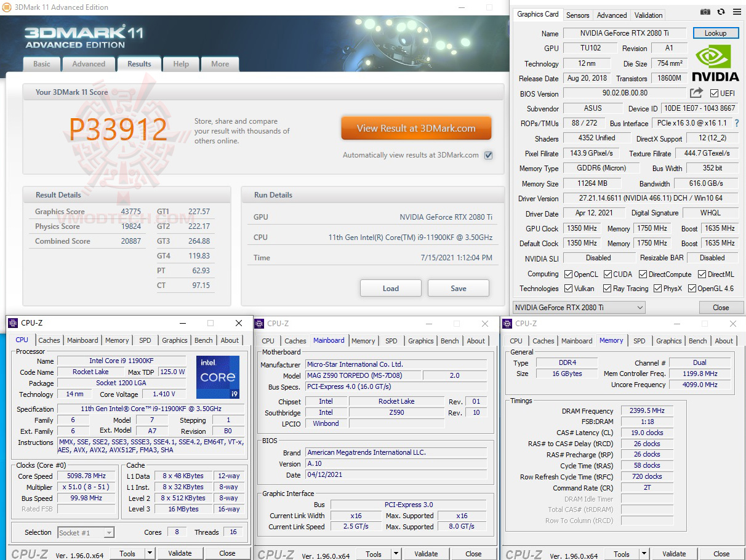Click the BIOS save/share icon in GPU-Z
The height and width of the screenshot is (560, 746).
tap(696, 92)
